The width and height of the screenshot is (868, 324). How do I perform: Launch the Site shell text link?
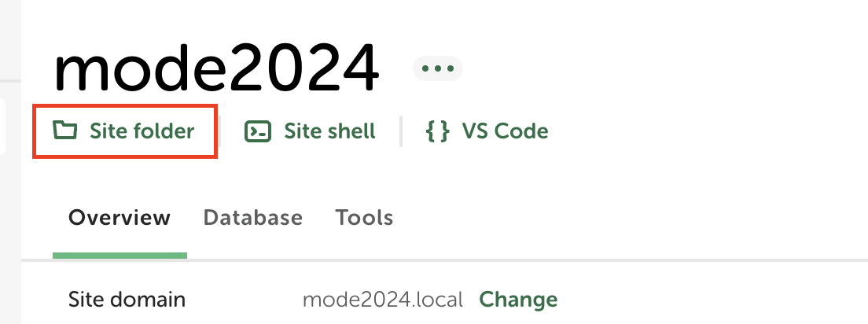[x=330, y=131]
